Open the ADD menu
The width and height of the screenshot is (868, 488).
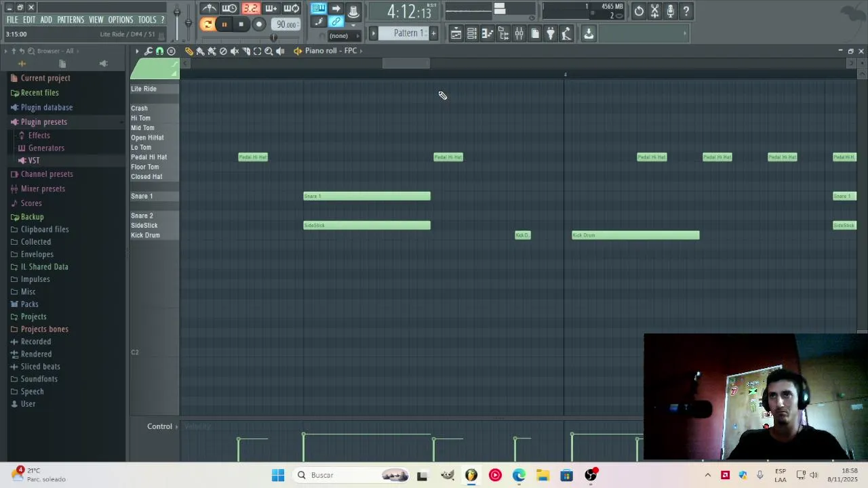pyautogui.click(x=45, y=20)
